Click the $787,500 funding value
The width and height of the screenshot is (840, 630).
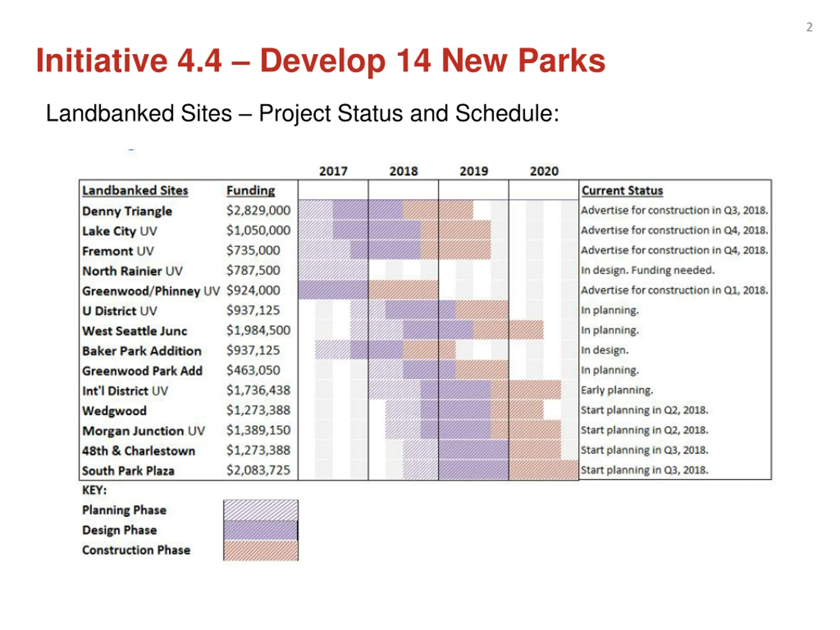point(253,270)
